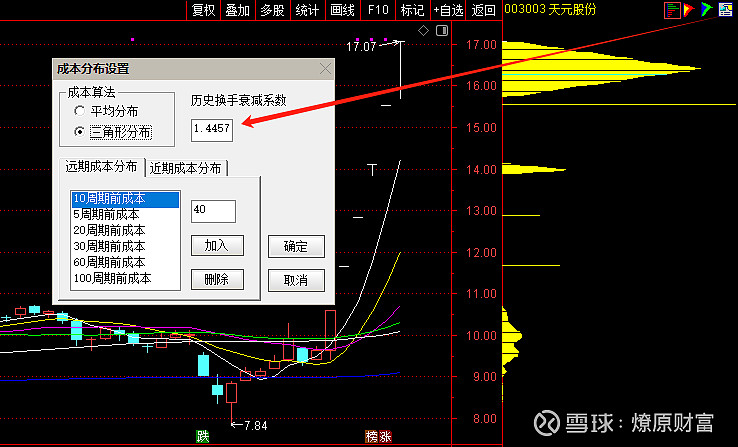Click the 榜 marker at chart bottom
This screenshot has width=738, height=447.
tap(372, 437)
